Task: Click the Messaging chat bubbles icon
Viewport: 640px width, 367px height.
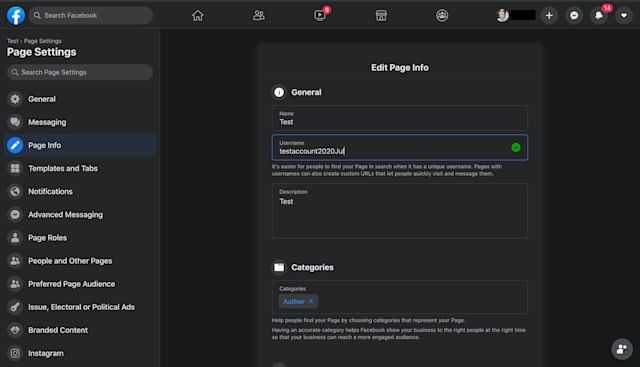Action: coord(15,122)
